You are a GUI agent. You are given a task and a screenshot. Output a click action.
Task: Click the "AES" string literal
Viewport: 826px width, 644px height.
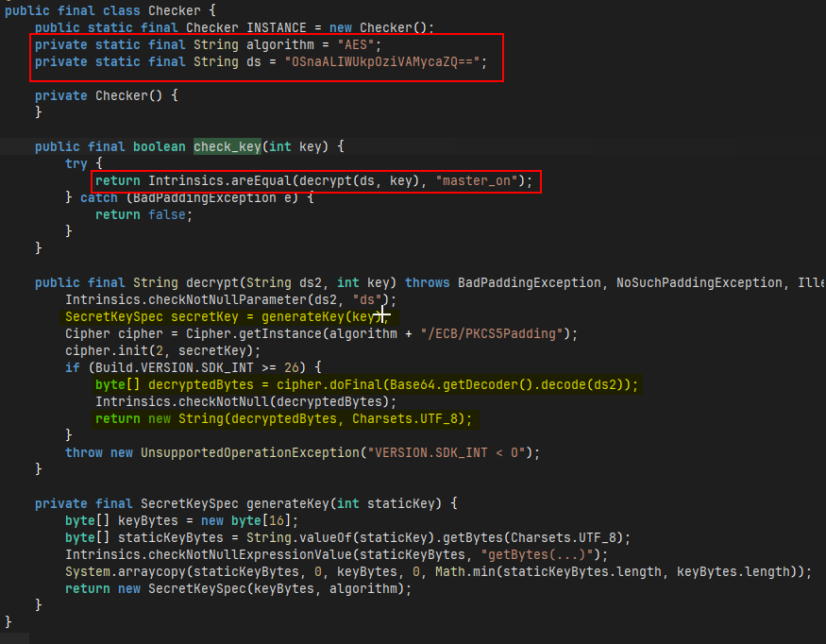(356, 44)
